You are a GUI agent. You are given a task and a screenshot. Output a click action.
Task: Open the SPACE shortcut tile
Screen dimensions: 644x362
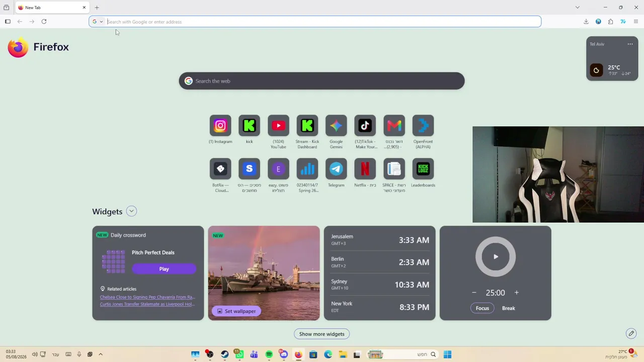coord(394,169)
